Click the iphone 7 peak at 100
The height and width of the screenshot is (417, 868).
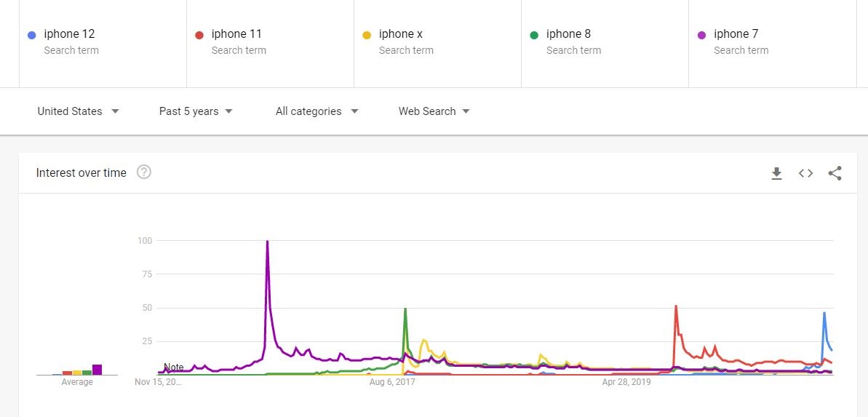pyautogui.click(x=267, y=242)
